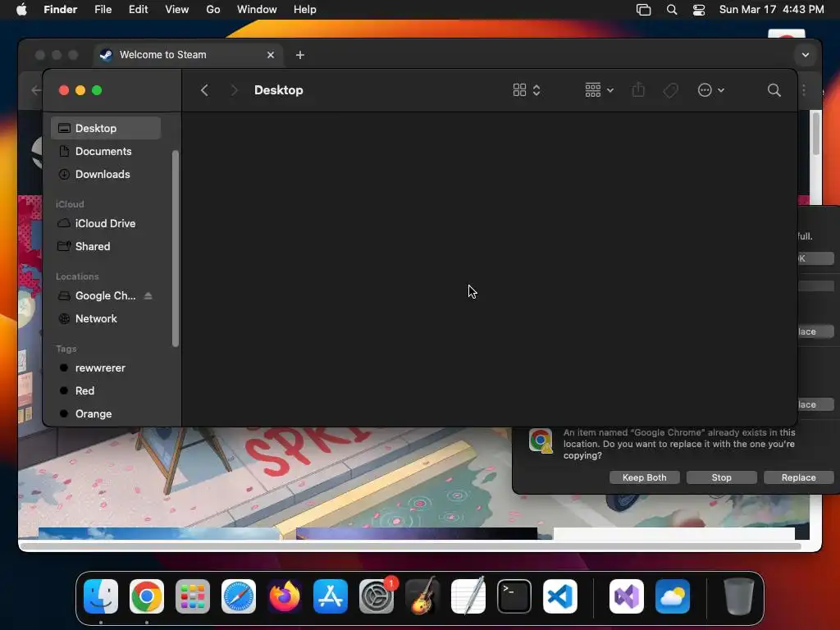
Task: Click the Edit Tags toolbar icon
Action: point(670,90)
